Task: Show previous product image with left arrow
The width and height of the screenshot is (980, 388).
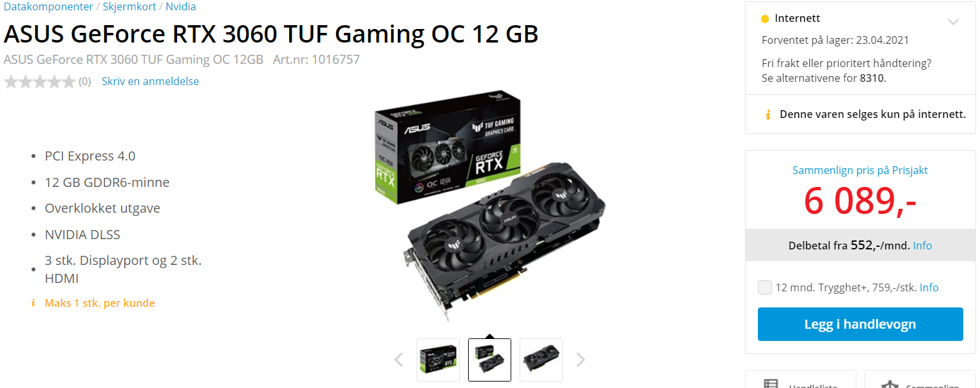Action: pos(399,360)
